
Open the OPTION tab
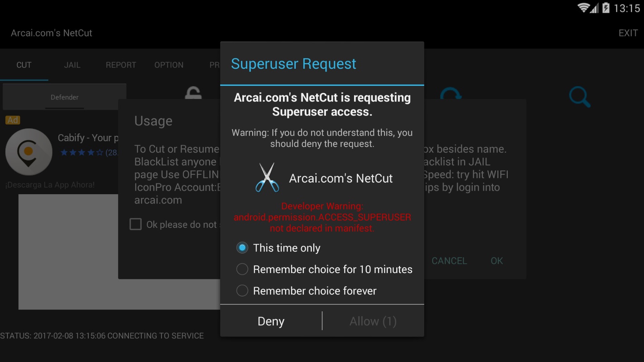[x=168, y=65]
